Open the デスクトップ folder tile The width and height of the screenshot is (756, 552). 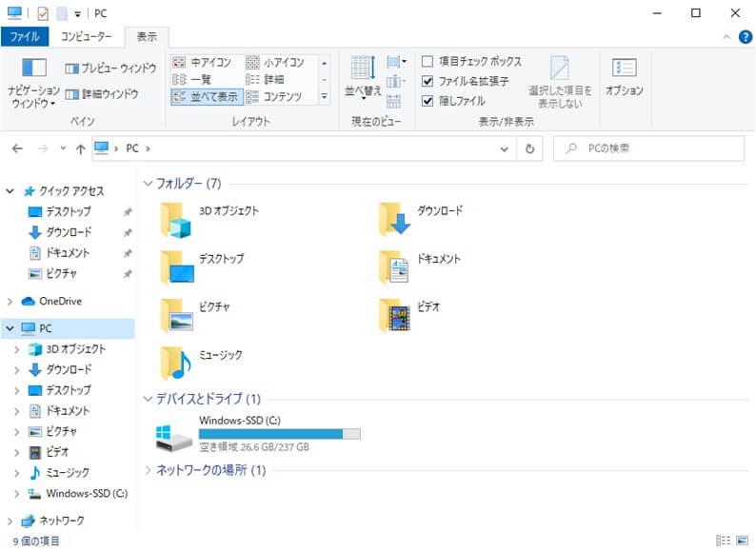click(x=203, y=268)
